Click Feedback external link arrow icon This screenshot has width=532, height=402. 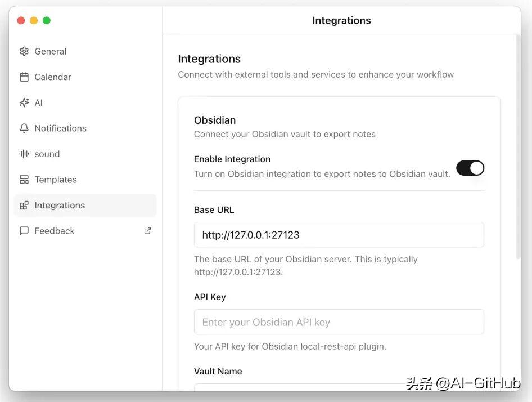coord(147,231)
